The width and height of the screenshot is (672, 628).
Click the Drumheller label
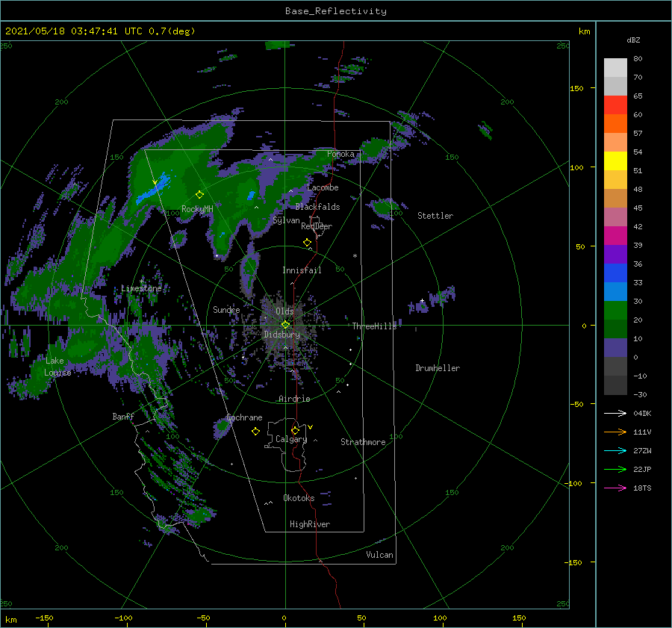438,368
